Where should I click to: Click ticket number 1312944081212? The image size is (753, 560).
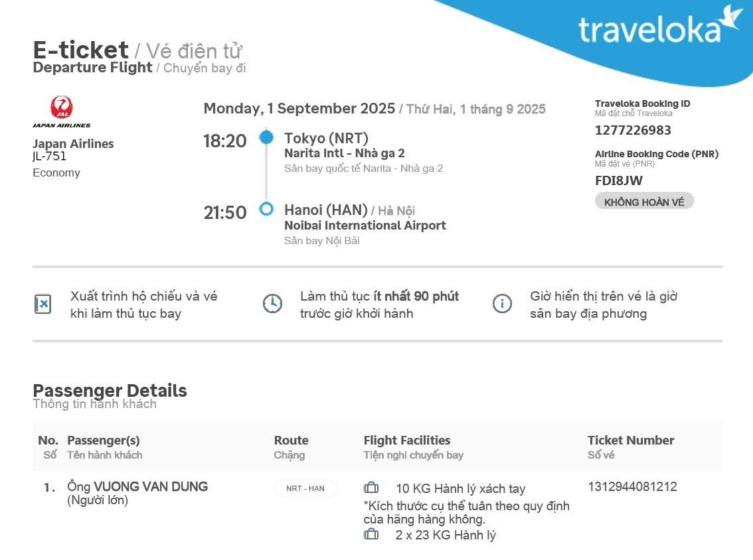coord(632,487)
